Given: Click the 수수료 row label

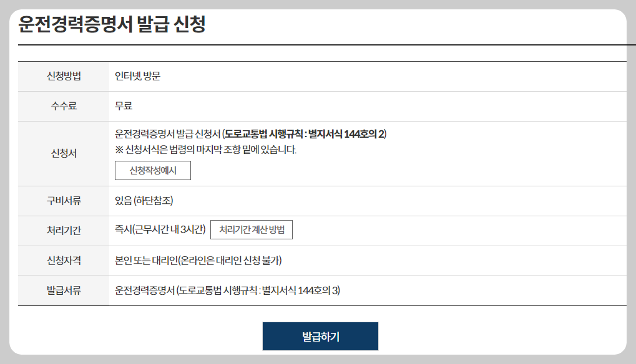Looking at the screenshot, I should pyautogui.click(x=63, y=106).
